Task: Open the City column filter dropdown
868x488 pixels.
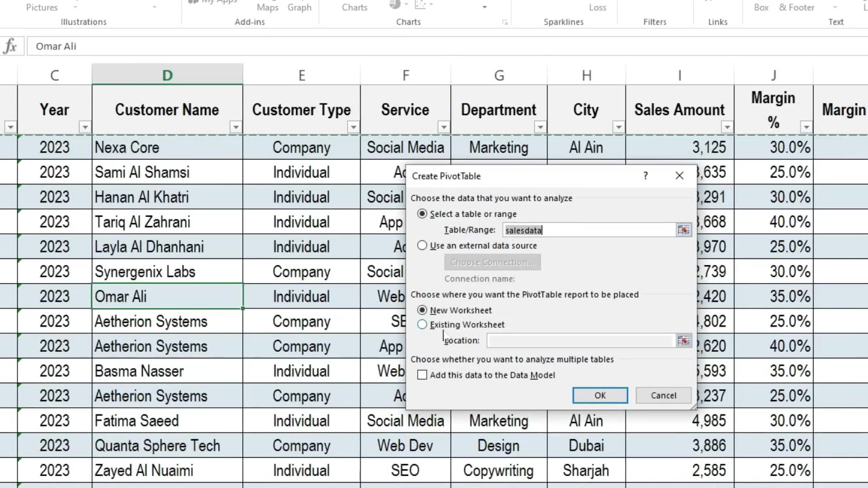Action: [618, 127]
